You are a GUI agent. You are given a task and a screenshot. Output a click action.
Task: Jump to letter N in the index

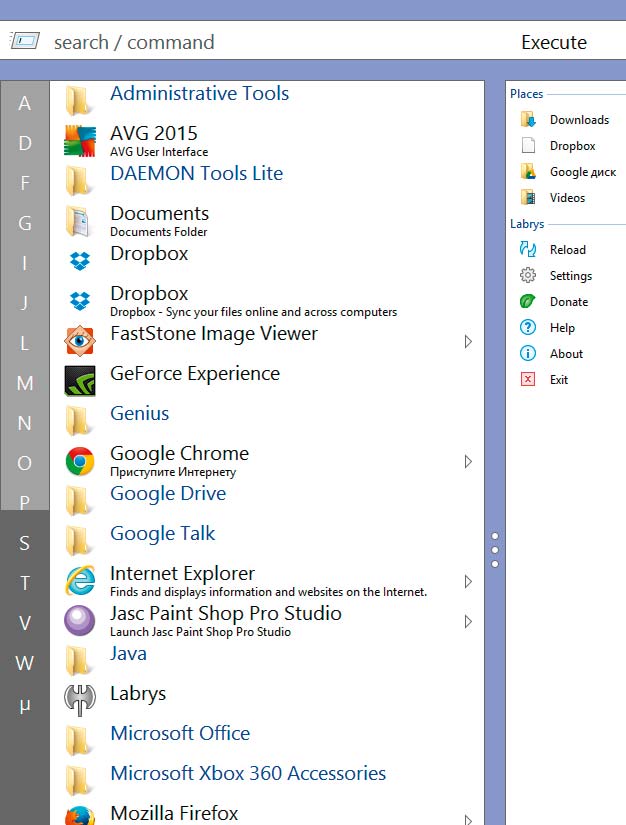[x=25, y=423]
